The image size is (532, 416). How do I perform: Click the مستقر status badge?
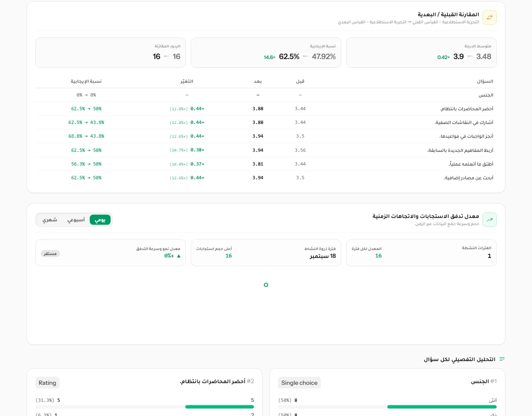coord(50,253)
